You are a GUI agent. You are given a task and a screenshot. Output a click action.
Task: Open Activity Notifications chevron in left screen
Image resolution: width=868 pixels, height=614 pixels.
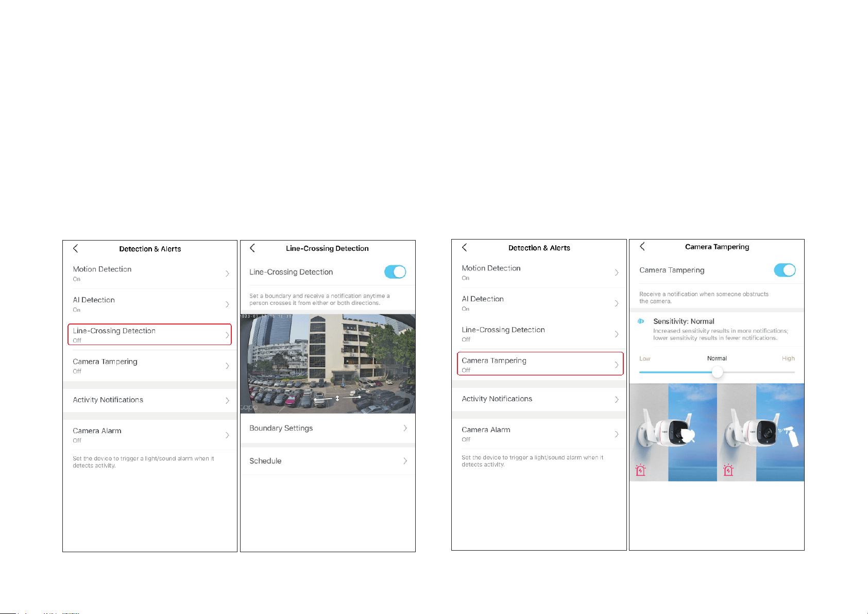click(227, 400)
